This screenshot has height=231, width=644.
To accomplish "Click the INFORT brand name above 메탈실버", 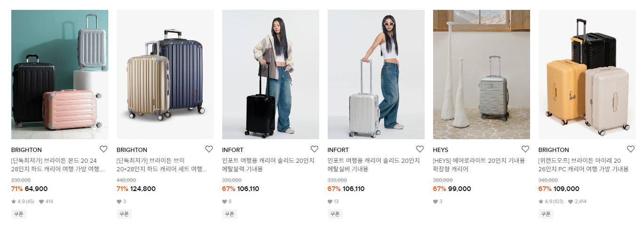I will (x=338, y=150).
